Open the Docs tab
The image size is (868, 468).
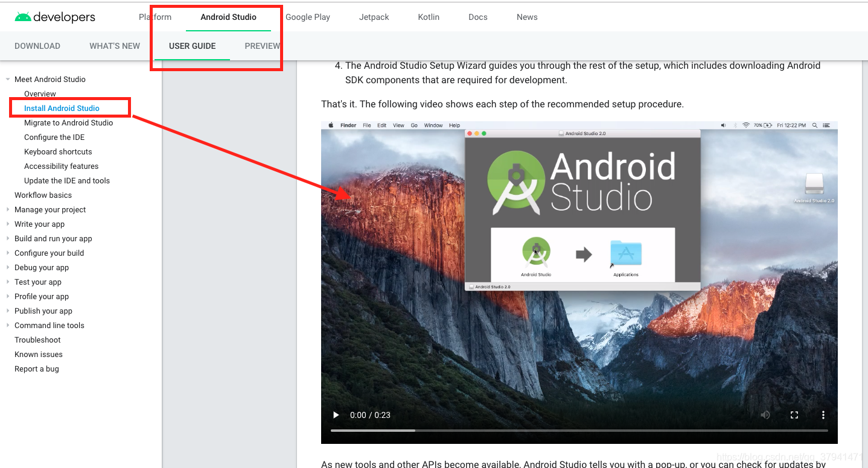pos(478,17)
